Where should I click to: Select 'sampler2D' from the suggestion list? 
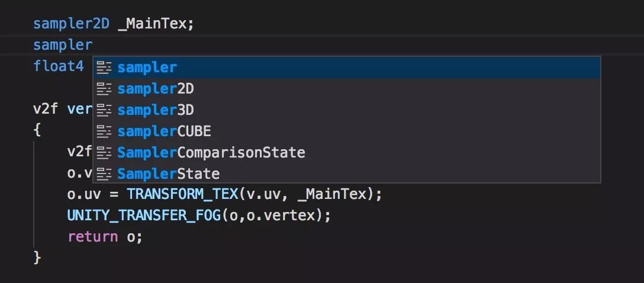[x=156, y=89]
